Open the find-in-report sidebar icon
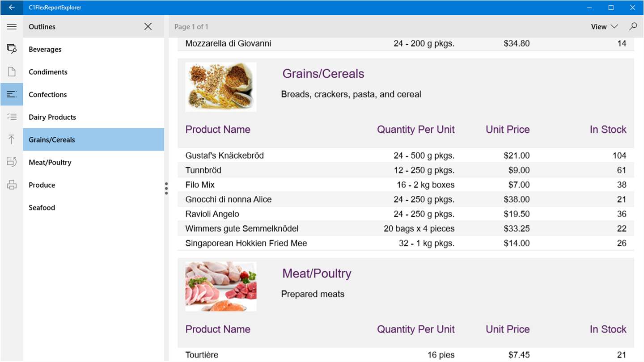This screenshot has width=644, height=362. [x=12, y=49]
